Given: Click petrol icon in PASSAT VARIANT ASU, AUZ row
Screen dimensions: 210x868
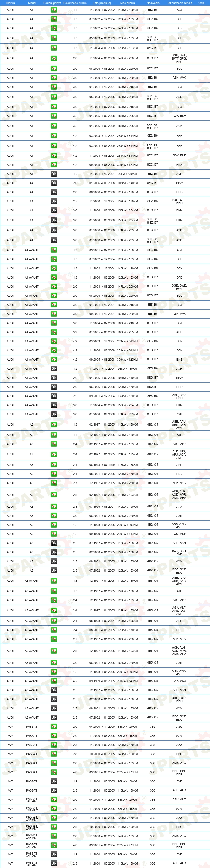Looking at the screenshot, I should [54, 799].
